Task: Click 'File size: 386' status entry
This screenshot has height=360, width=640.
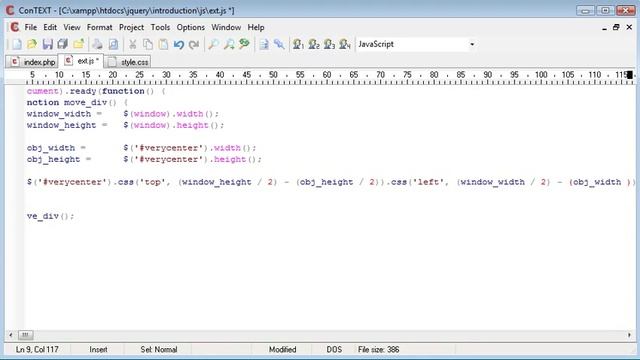Action: 378,350
